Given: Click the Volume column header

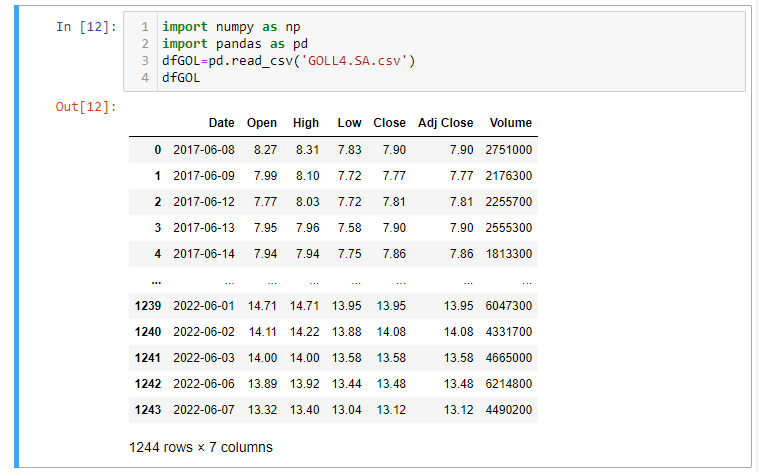Looking at the screenshot, I should [x=510, y=123].
